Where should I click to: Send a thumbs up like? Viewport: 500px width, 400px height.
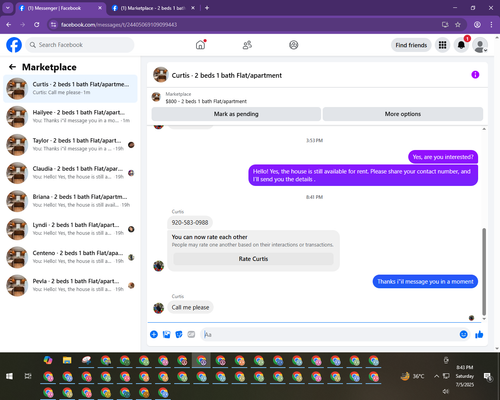479,334
